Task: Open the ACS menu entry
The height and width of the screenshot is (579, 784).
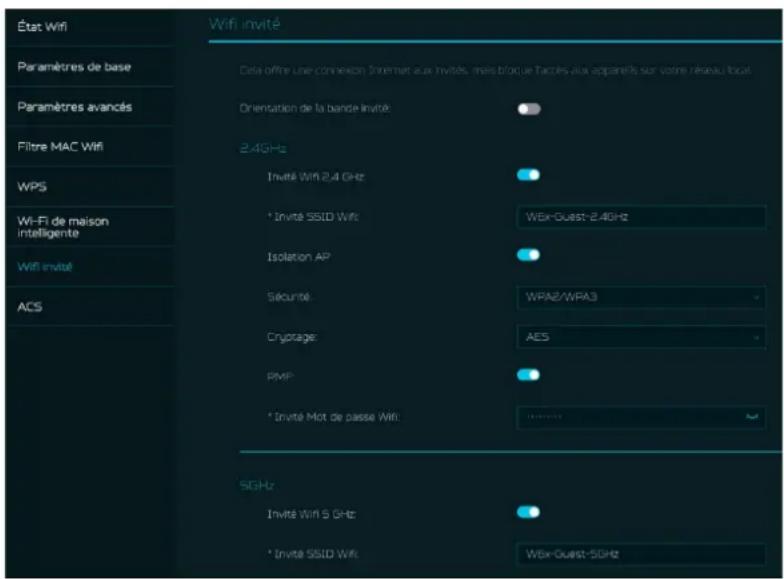Action: [30, 306]
